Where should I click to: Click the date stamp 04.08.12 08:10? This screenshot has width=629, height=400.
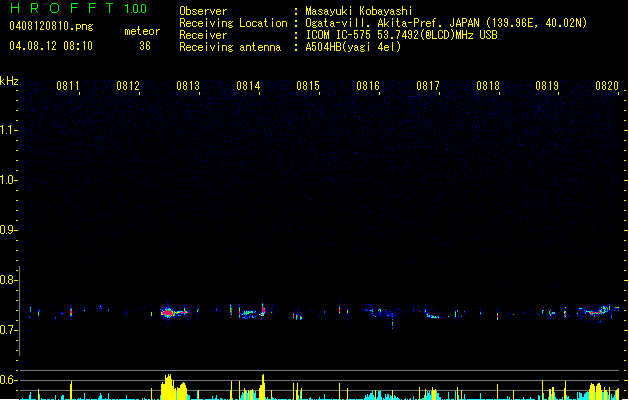tap(51, 46)
